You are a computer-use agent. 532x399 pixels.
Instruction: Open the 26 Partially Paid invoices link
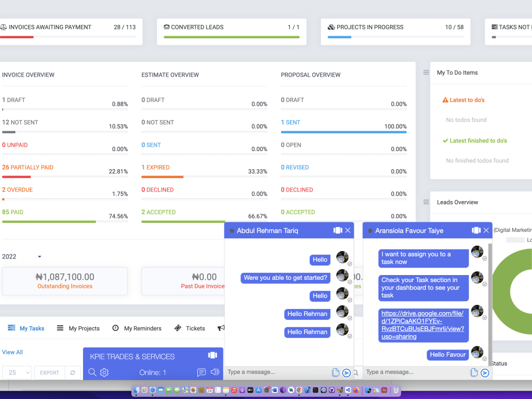28,167
